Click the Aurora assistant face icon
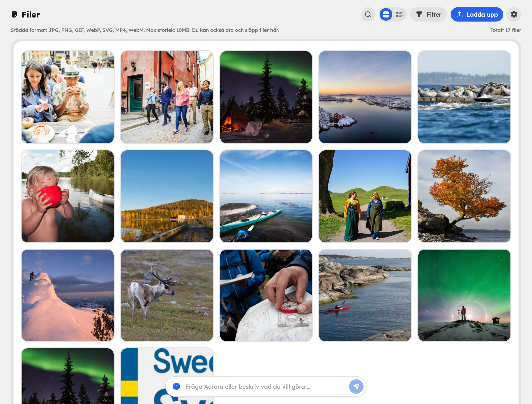Screen dimensions: 532x404 pyautogui.click(x=176, y=386)
